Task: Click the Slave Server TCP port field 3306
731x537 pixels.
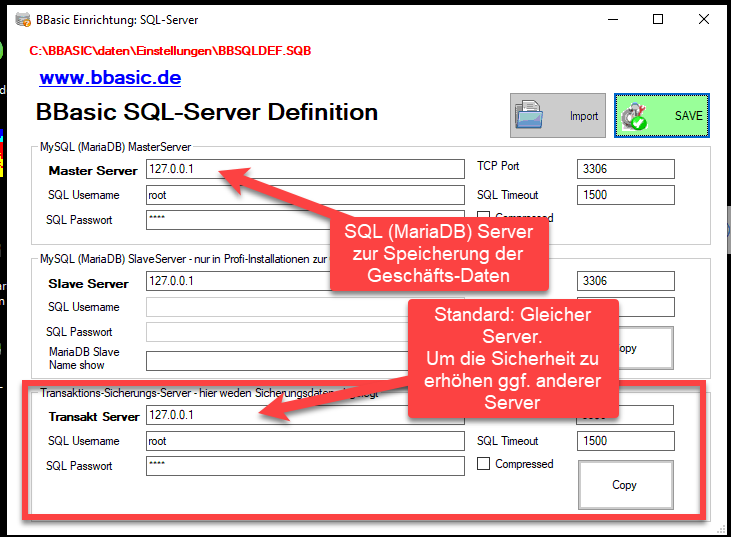Action: point(626,281)
